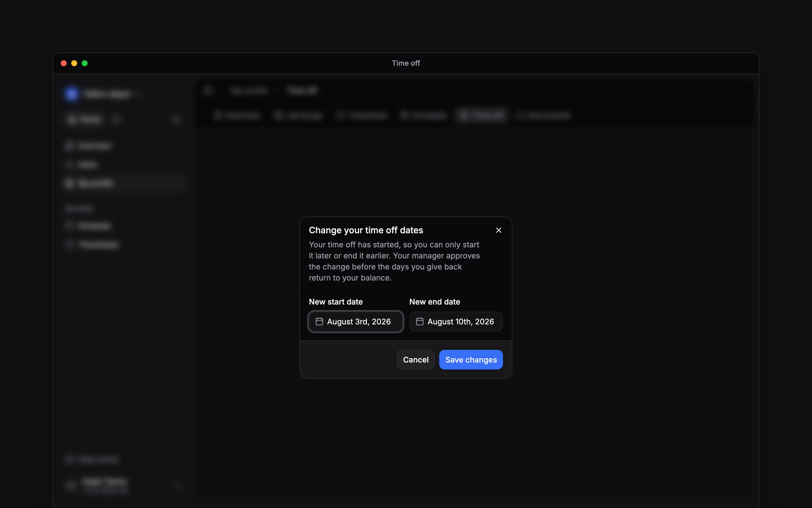Click Save changes button
Viewport: 812px width, 508px height.
[x=471, y=359]
